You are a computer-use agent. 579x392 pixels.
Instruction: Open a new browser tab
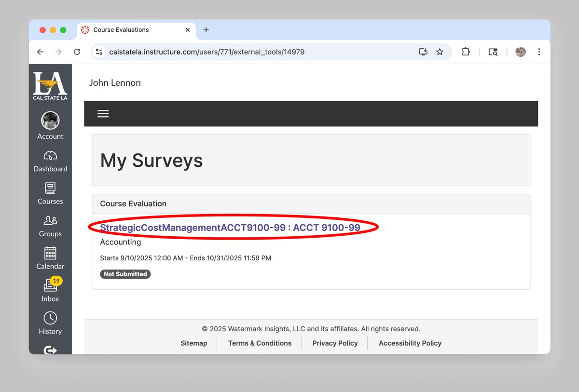(206, 29)
